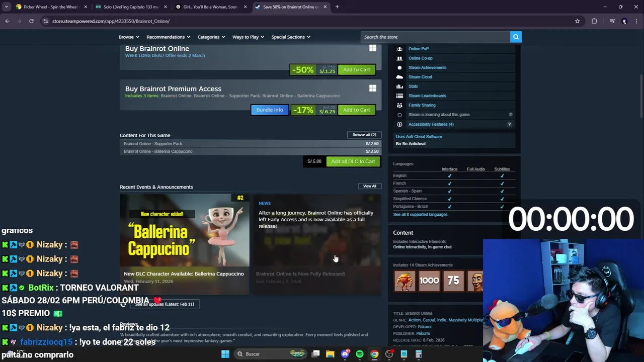Click the store search input field
The height and width of the screenshot is (362, 644).
(436, 37)
